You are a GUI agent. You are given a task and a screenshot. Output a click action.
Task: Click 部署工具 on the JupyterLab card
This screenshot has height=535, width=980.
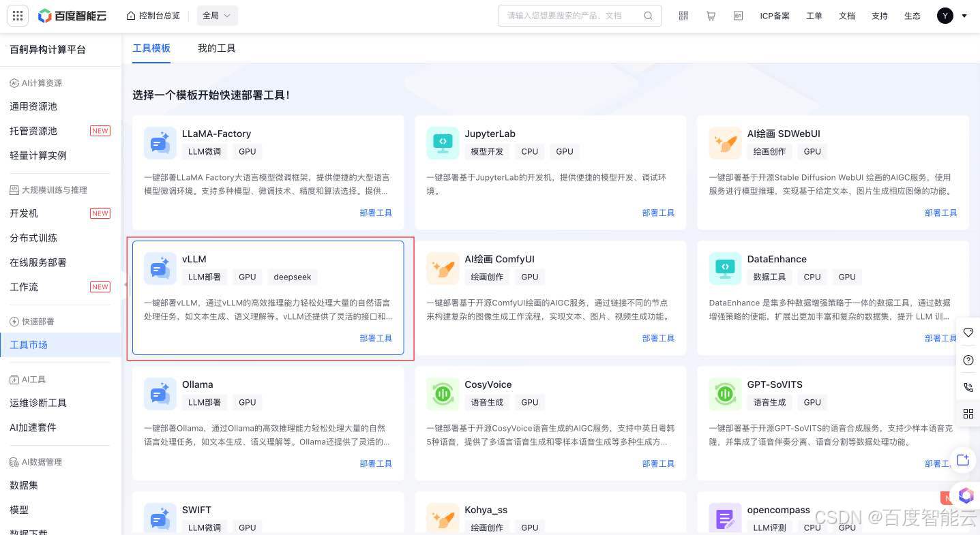tap(658, 213)
